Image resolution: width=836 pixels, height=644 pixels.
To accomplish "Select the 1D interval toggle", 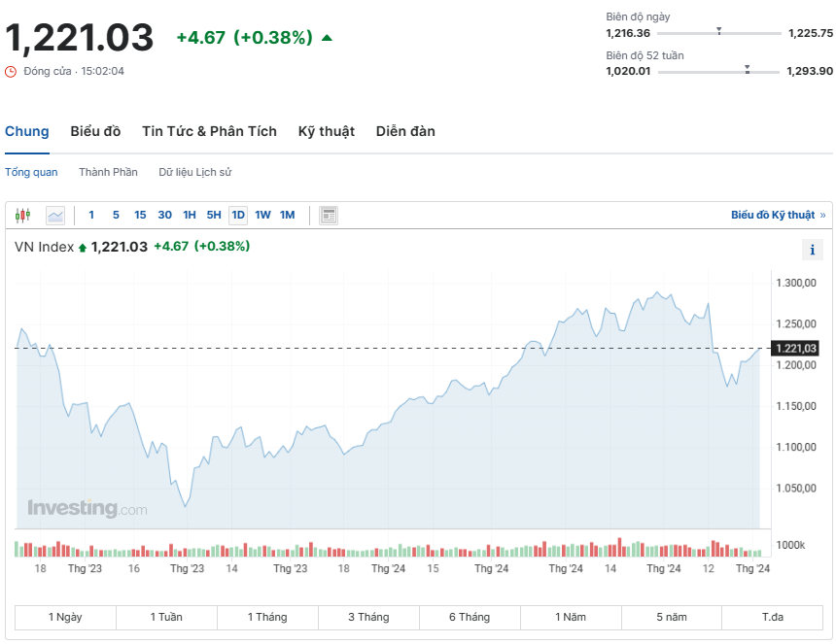I will [x=238, y=215].
